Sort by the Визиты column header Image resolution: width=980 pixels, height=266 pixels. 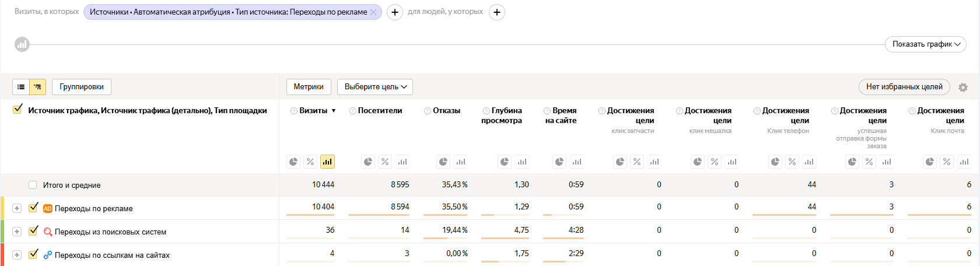pos(314,111)
